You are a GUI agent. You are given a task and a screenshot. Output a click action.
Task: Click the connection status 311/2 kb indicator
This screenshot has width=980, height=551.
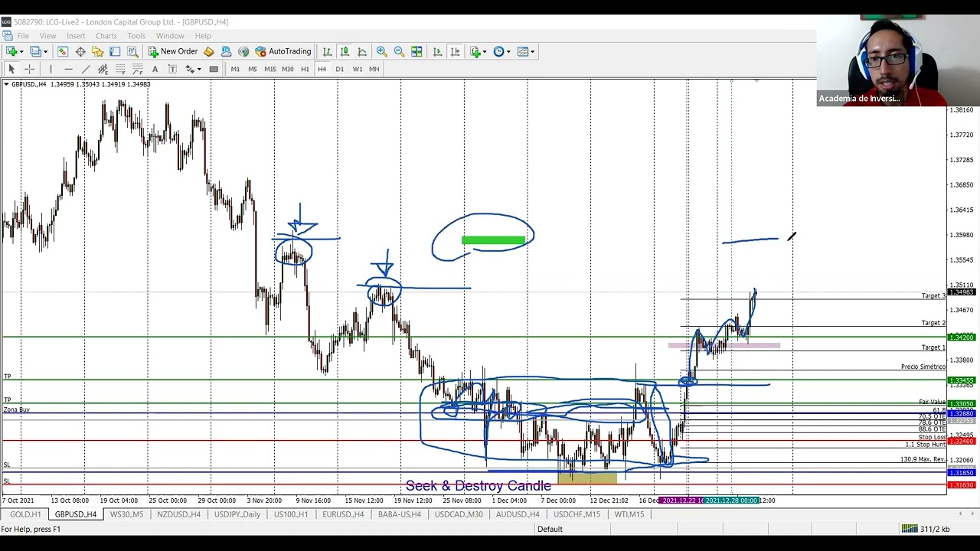925,529
